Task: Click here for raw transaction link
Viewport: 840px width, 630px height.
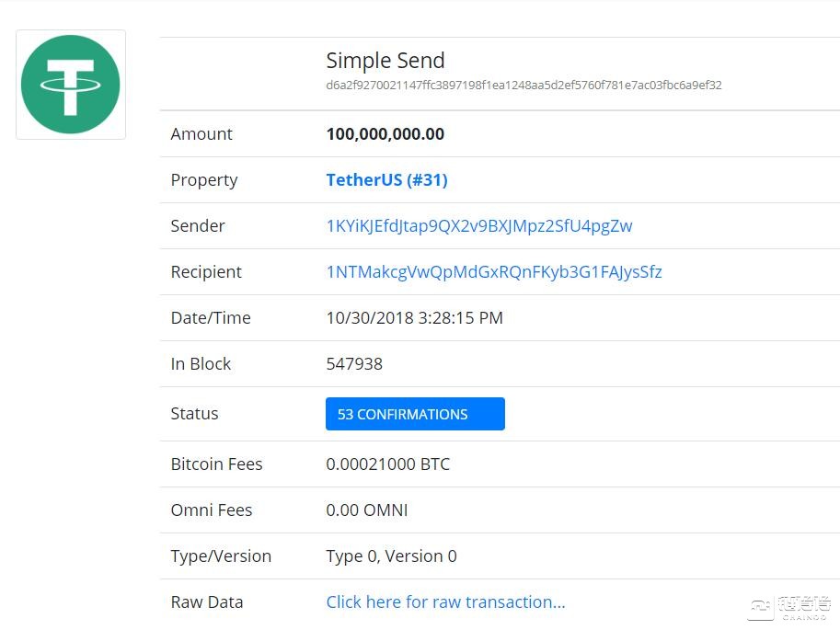Action: click(445, 602)
